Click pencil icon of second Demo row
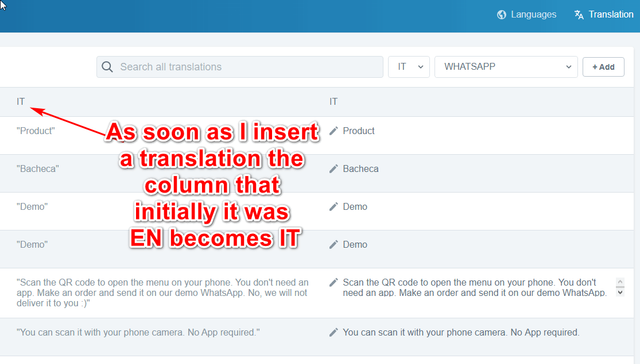This screenshot has width=640, height=364. point(333,245)
